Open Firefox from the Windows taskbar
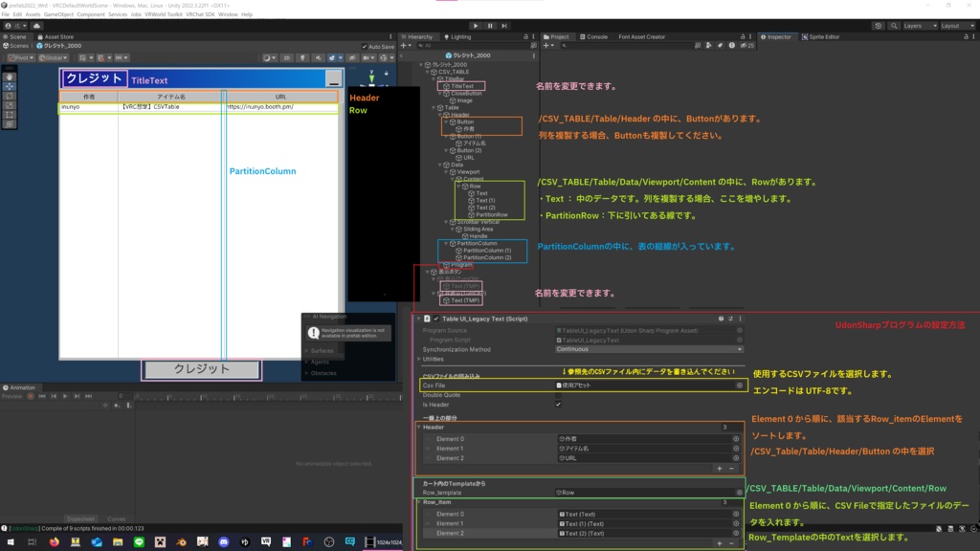Screen dimensions: 980x551 coord(54,542)
